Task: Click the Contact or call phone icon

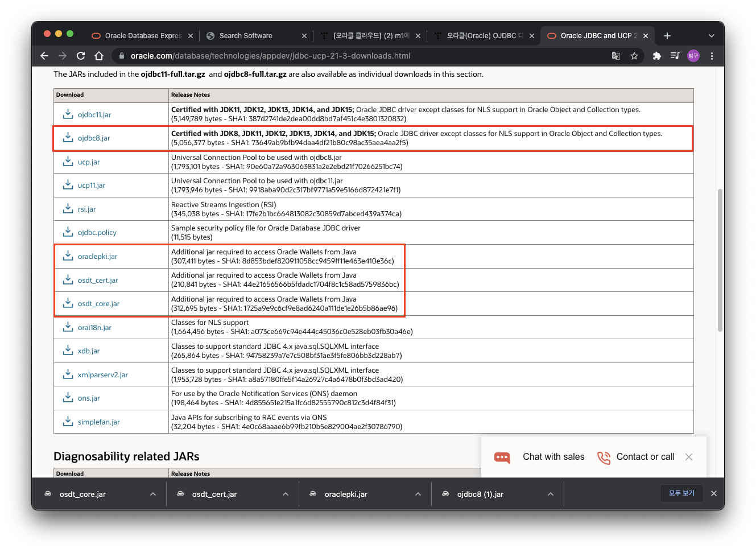Action: point(604,458)
